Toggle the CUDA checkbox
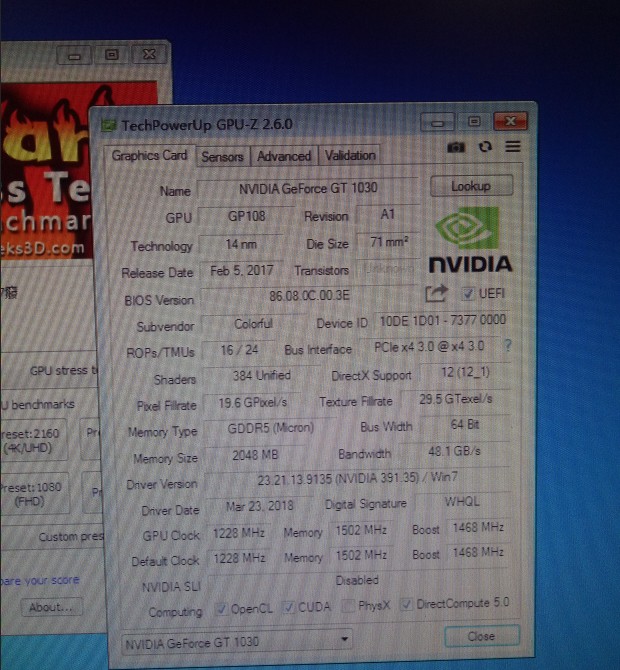Screen dimensions: 620x670 click(x=289, y=607)
